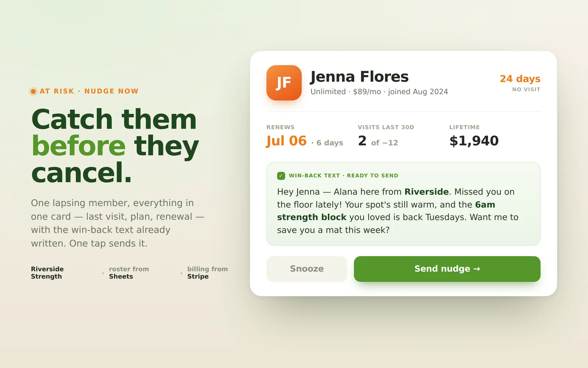Click the Catch them before they cancel headline
The width and height of the screenshot is (588, 368).
[x=115, y=146]
